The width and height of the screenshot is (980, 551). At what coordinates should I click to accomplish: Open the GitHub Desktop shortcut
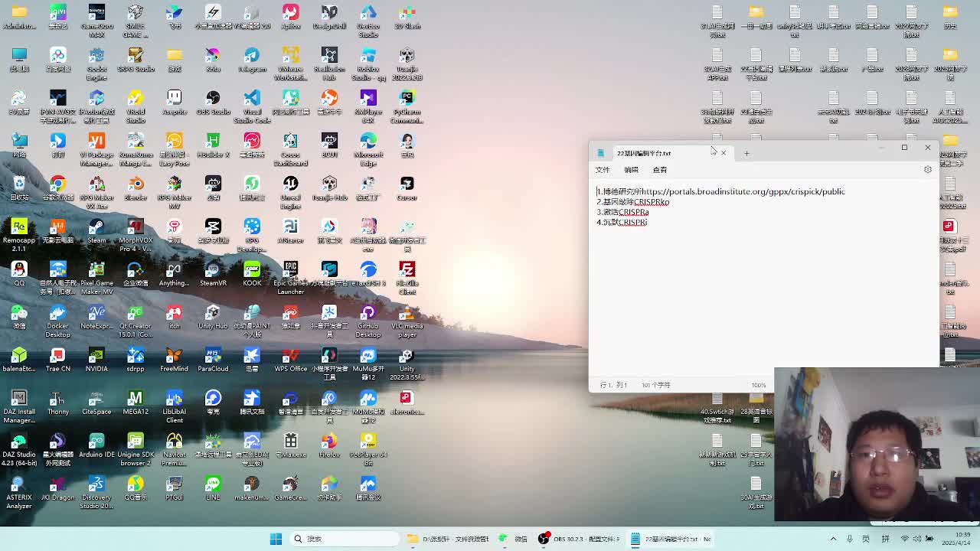pos(368,320)
